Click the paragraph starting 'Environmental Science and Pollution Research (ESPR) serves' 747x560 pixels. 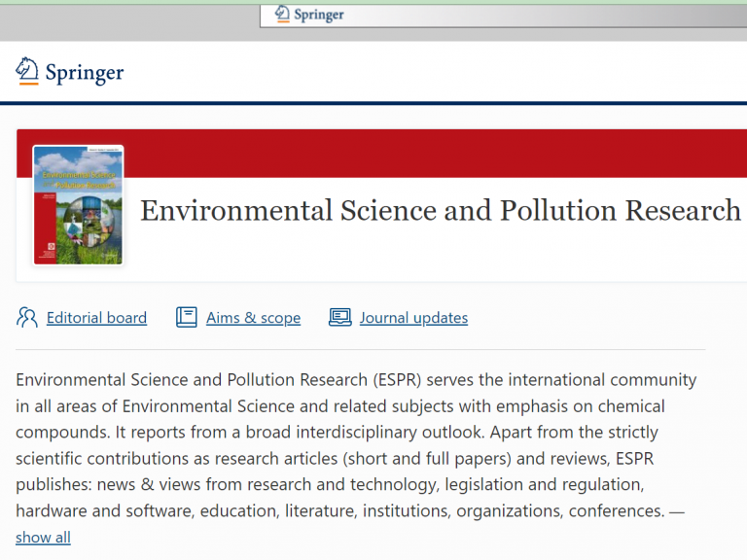point(356,458)
